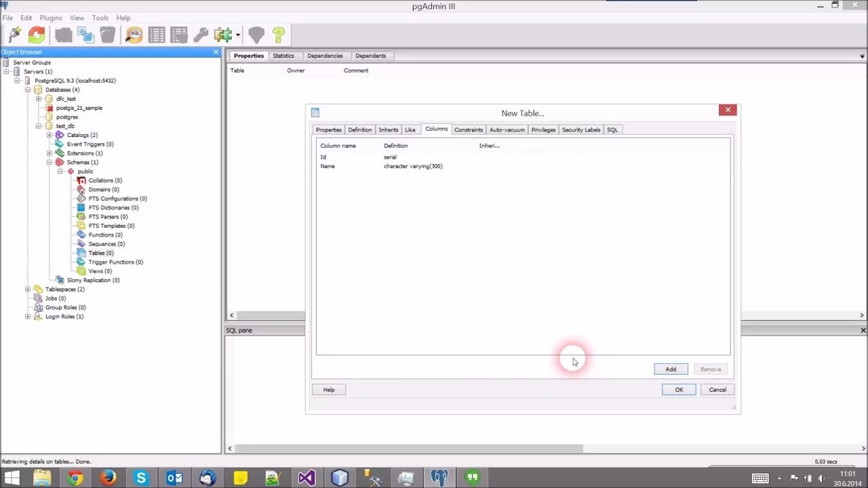Expand the Extensions (1) node

pyautogui.click(x=50, y=153)
